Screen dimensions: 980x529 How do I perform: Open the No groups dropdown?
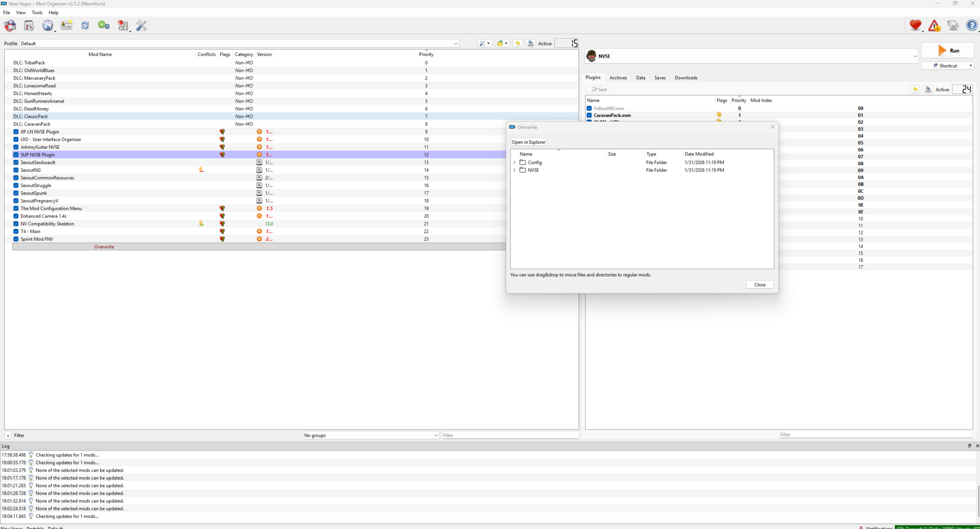[x=371, y=435]
